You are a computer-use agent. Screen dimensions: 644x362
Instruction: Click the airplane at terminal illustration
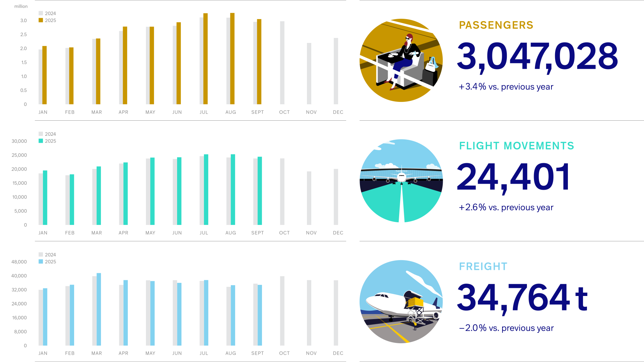click(x=401, y=181)
